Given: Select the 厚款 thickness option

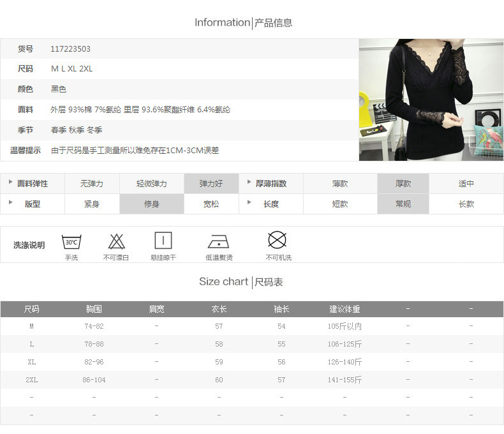Looking at the screenshot, I should point(403,184).
